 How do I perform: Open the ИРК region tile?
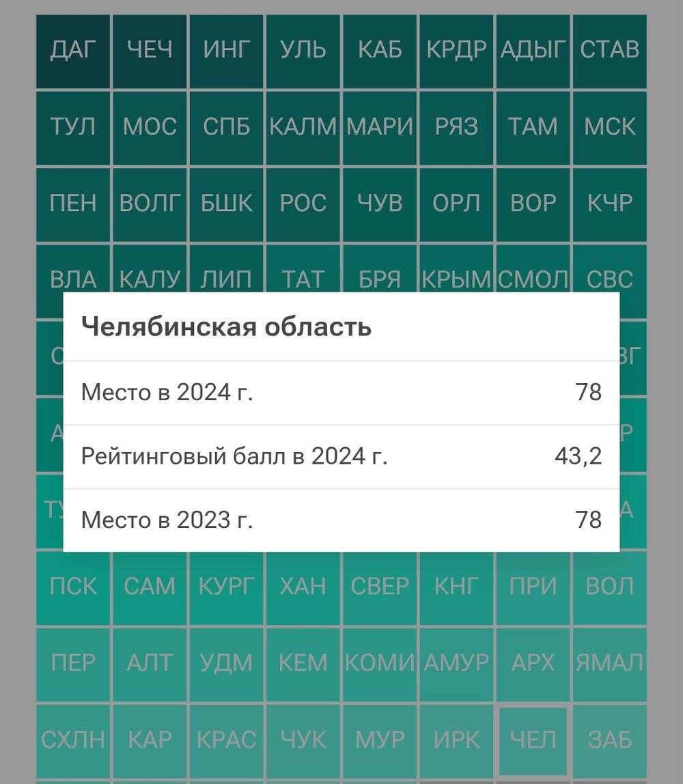[456, 740]
